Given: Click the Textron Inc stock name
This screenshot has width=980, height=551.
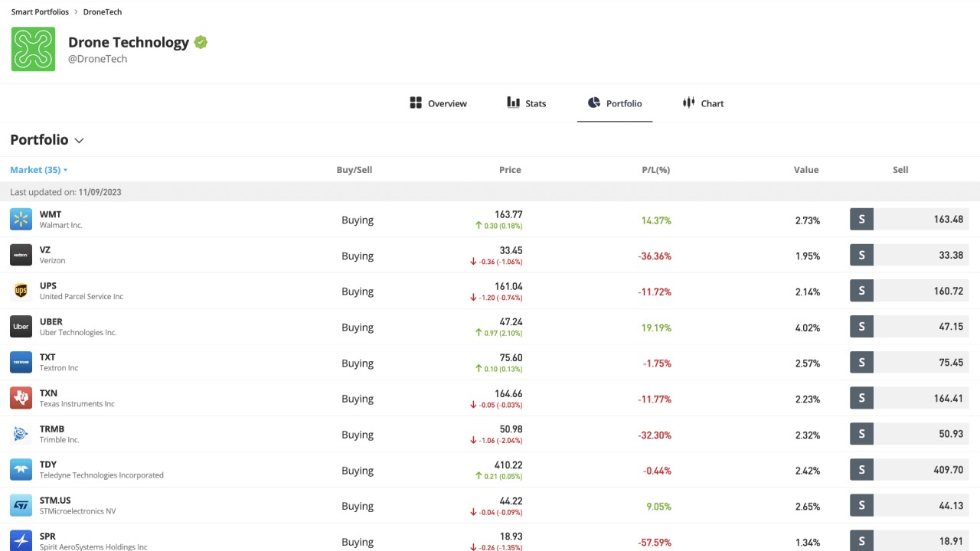Looking at the screenshot, I should pyautogui.click(x=59, y=368).
